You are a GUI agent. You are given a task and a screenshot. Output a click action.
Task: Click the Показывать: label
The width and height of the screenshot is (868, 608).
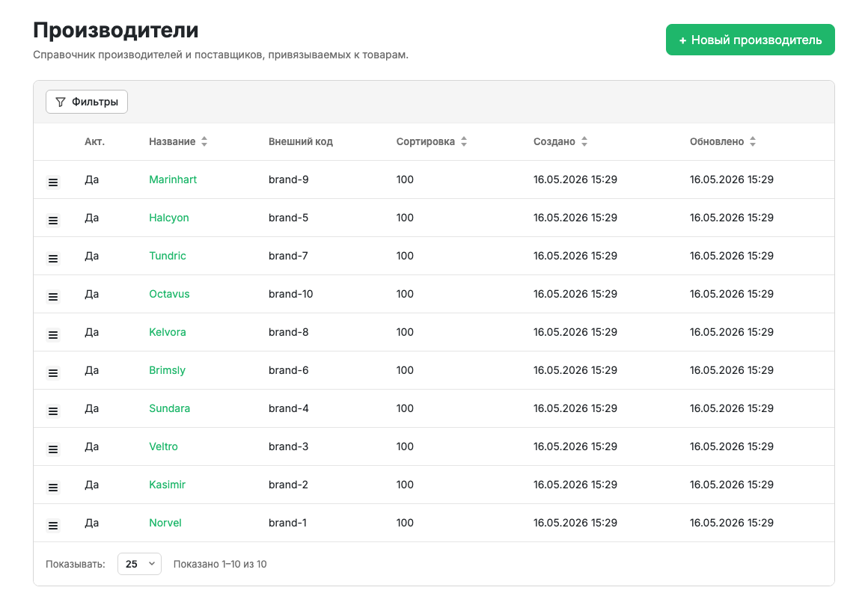(x=76, y=564)
